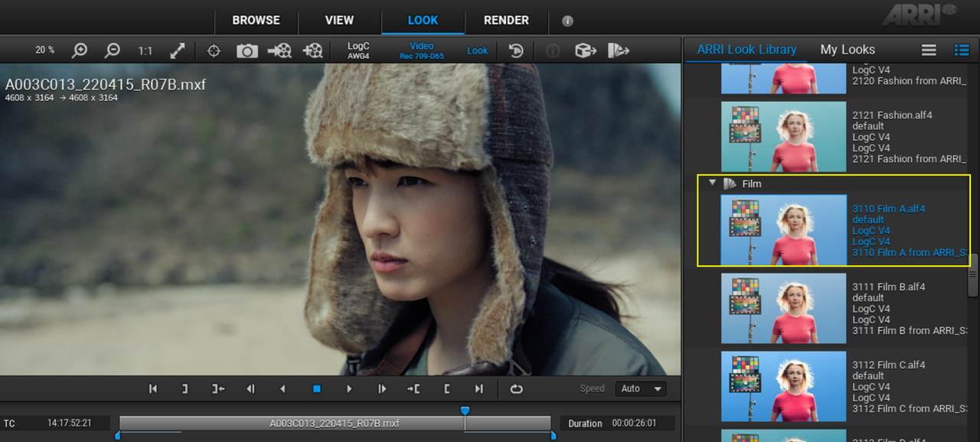
Task: Select the 3112 Film C look thumbnail
Action: [x=783, y=386]
